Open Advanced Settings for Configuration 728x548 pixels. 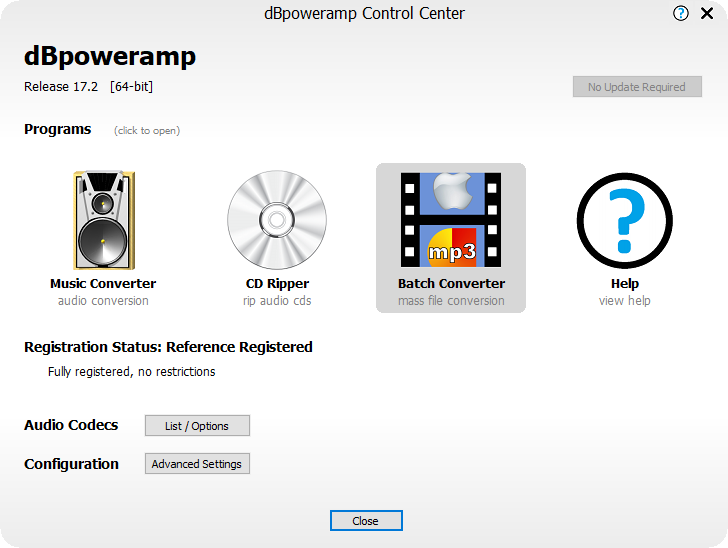[197, 464]
